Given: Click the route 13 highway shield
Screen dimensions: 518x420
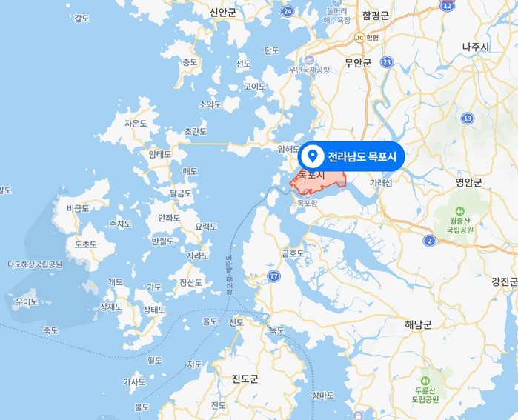Looking at the screenshot, I should [467, 119].
